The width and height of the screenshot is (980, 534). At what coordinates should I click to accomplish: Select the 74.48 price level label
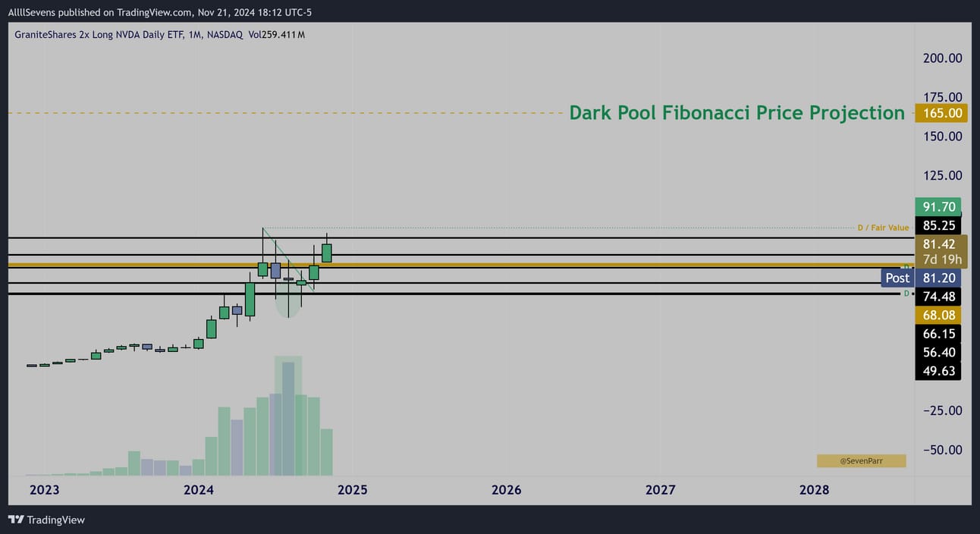tap(938, 297)
